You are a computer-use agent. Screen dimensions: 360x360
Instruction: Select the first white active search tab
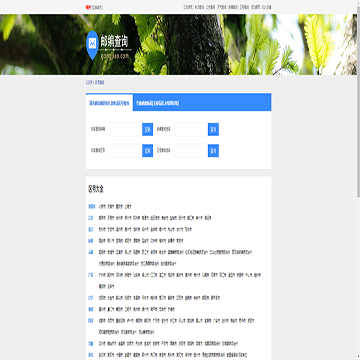[x=109, y=103]
